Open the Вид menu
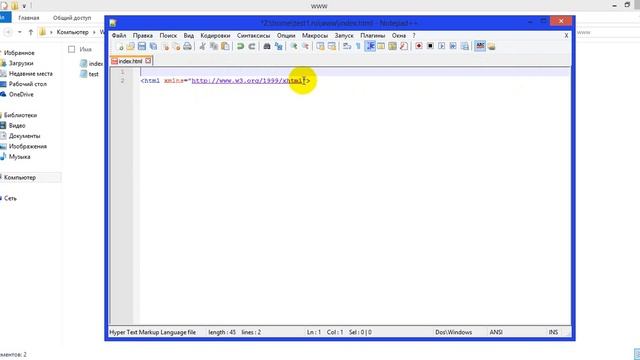 189,36
